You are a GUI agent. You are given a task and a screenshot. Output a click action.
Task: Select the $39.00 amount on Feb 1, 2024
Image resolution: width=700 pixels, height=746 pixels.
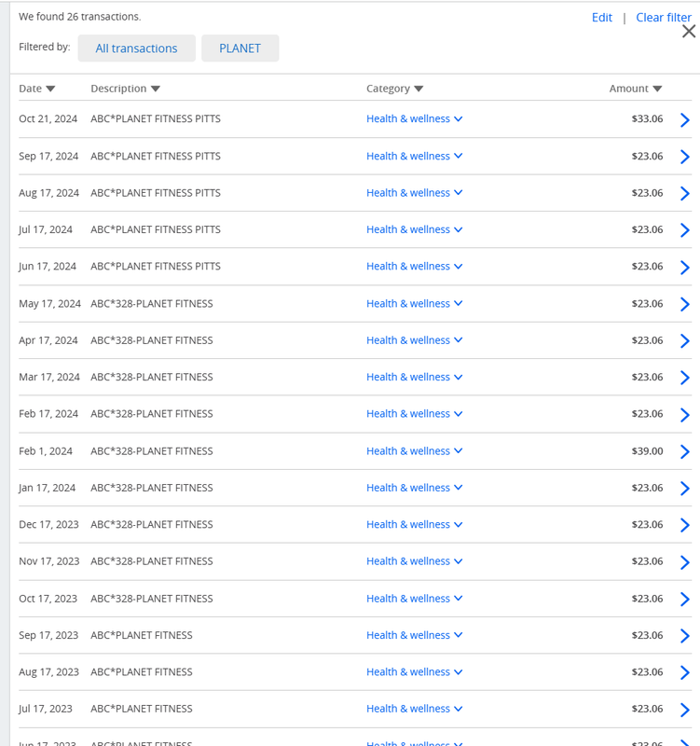pyautogui.click(x=647, y=451)
